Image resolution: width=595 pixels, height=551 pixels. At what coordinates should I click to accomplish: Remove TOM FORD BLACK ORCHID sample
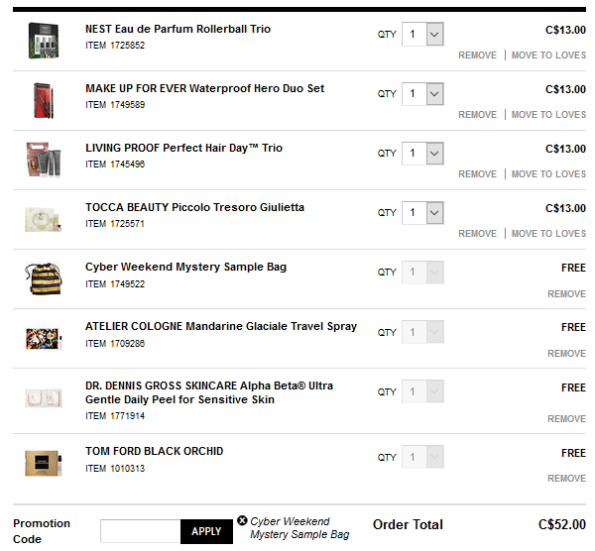(x=567, y=478)
